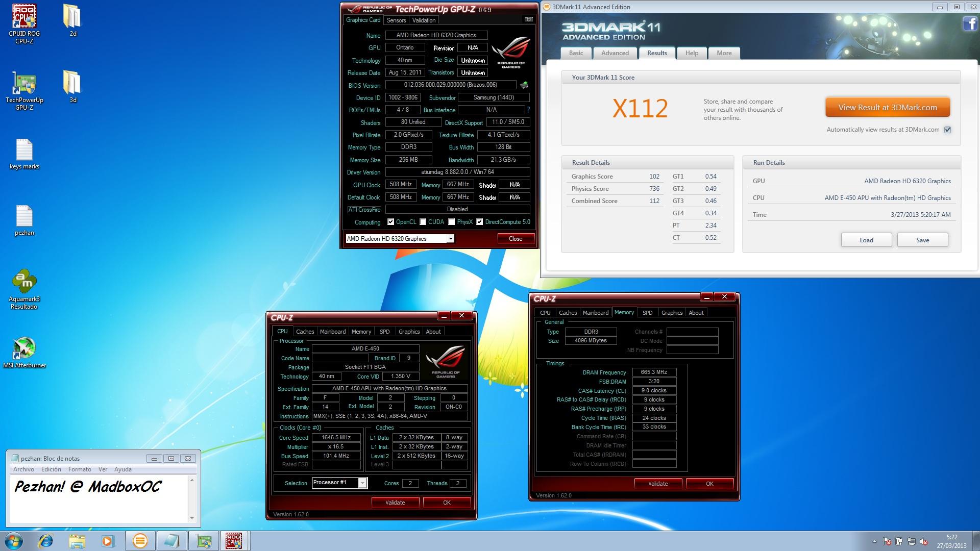Click OK in the Memory tab window
980x551 pixels.
coord(709,484)
